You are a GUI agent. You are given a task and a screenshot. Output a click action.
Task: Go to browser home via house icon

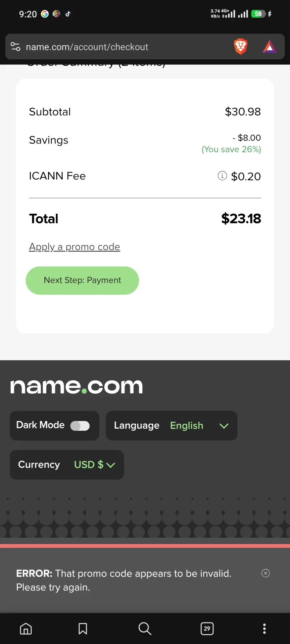pos(26,629)
